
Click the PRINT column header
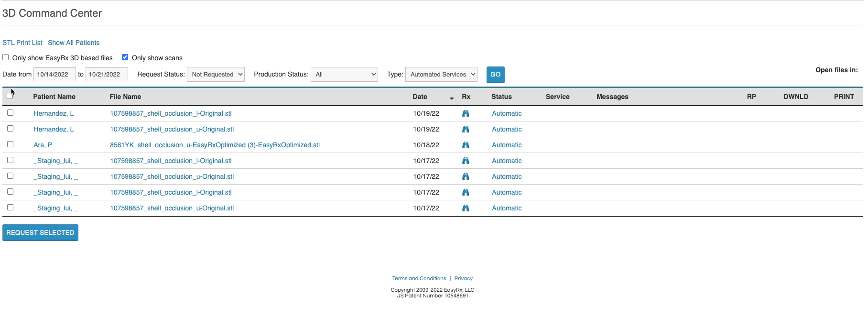pos(844,97)
